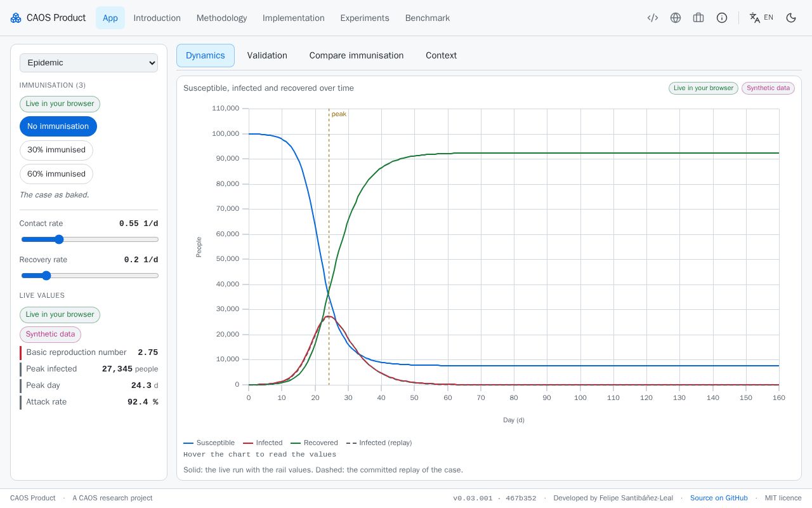Toggle dark mode with the moon icon
Screen dimensions: 812x508
pos(791,18)
